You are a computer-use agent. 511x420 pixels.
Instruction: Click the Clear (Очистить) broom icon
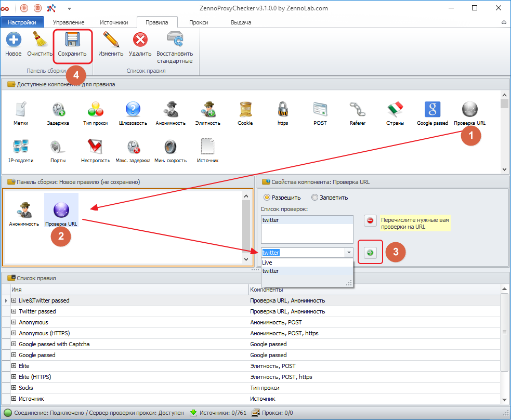tap(40, 41)
